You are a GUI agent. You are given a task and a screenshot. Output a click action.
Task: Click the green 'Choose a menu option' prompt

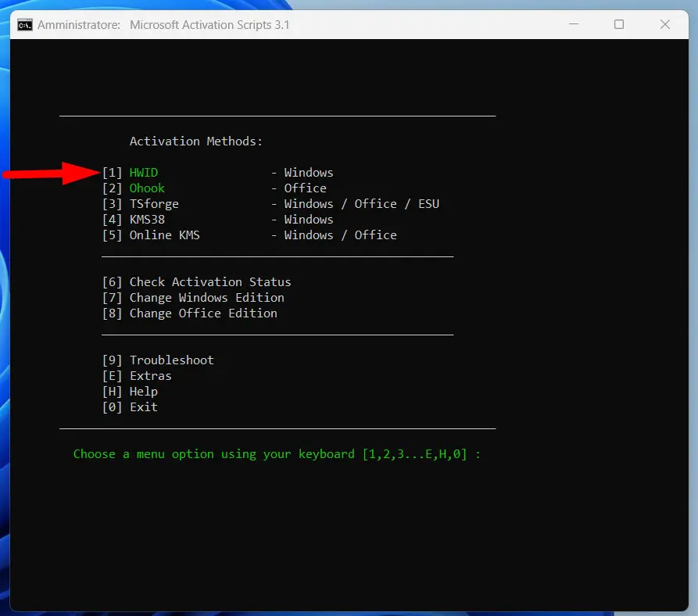pos(277,454)
